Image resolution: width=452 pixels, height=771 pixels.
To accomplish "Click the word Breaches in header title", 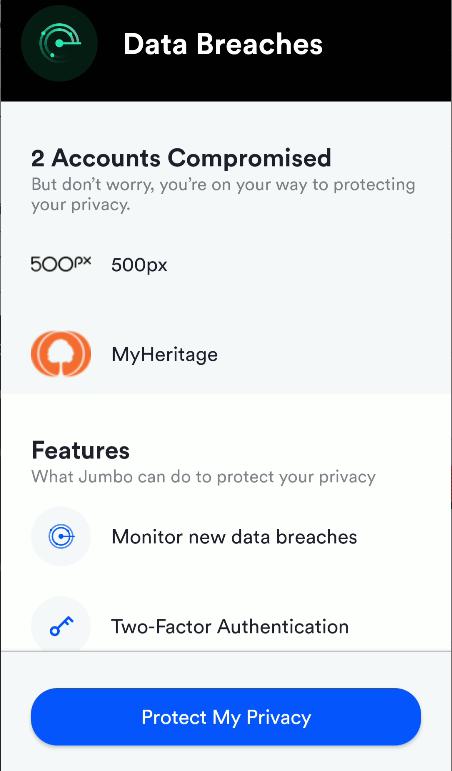I will click(x=260, y=44).
